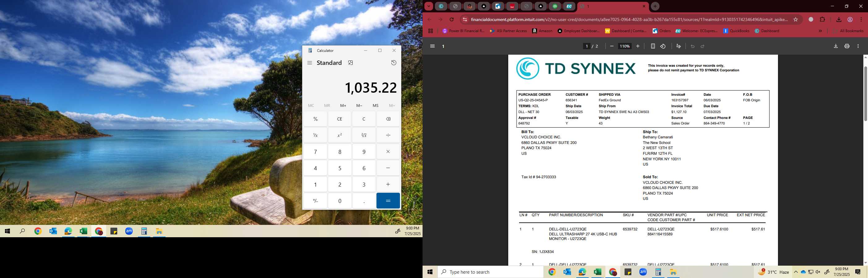Download the PDF from viewer toolbar
Screen dimensions: 868x278
[836, 46]
